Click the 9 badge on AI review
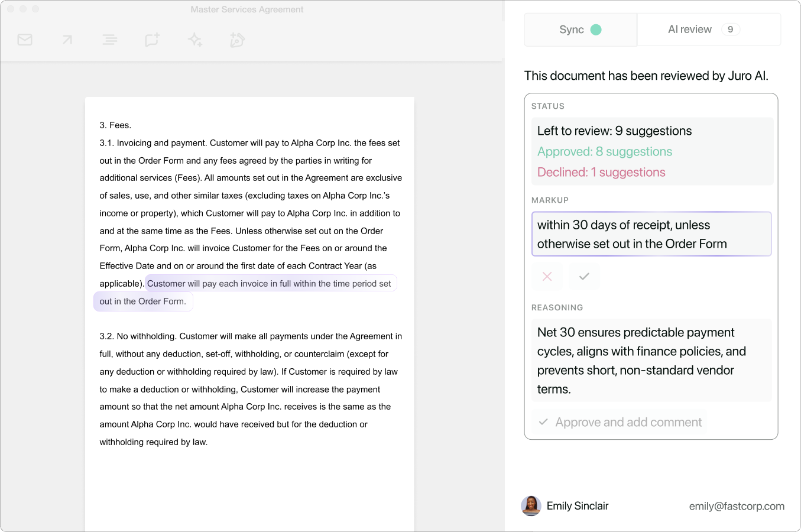 pos(730,30)
